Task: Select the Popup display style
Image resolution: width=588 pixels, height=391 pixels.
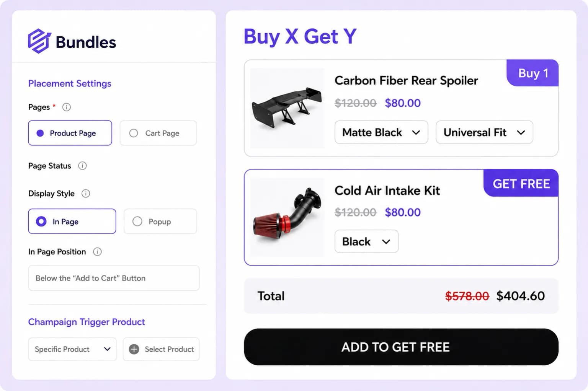Action: (160, 222)
